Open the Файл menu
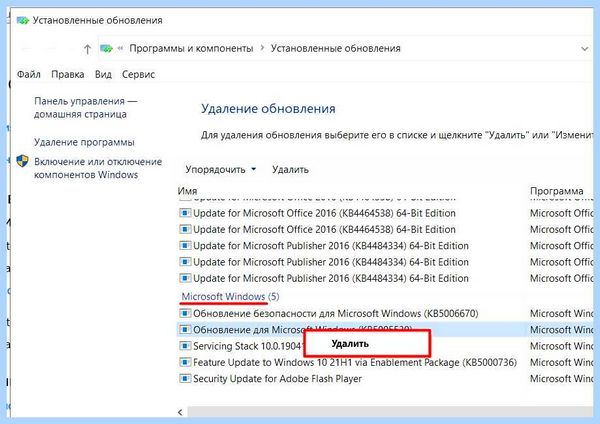The image size is (600, 424). pos(29,74)
